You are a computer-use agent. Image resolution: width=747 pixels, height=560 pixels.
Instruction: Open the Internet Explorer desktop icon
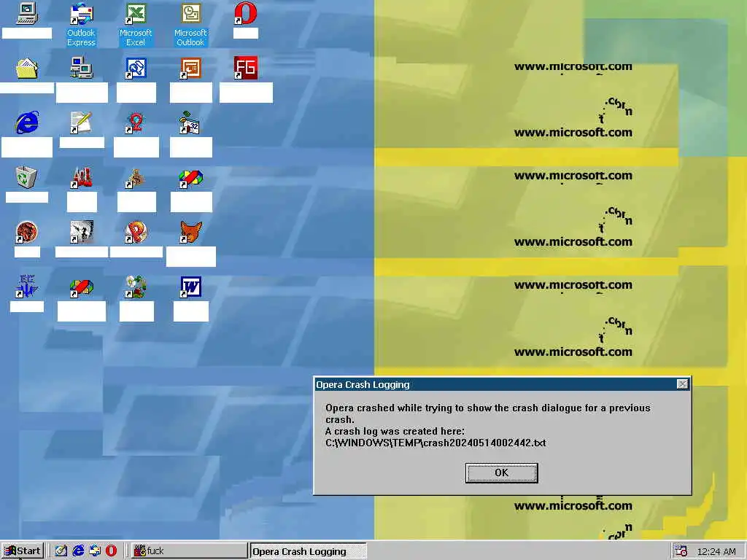click(x=27, y=122)
